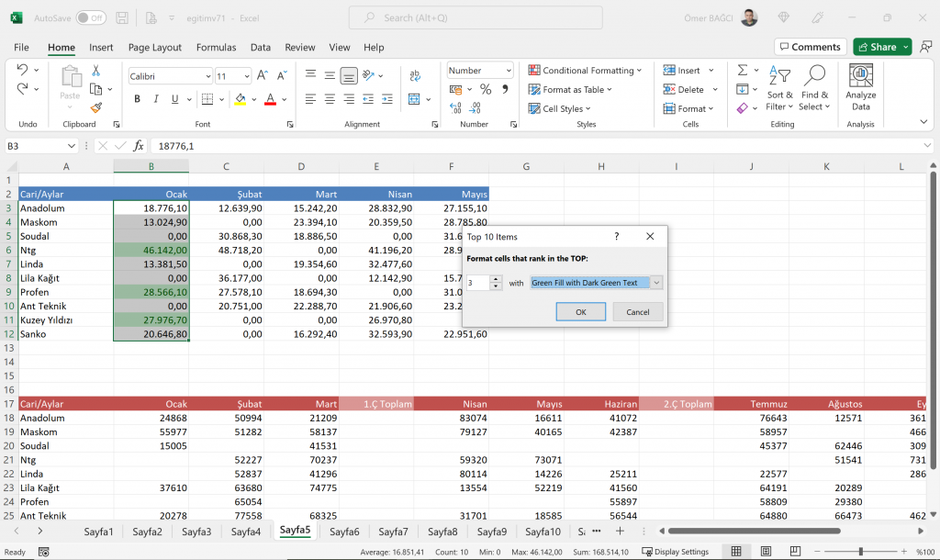940x560 pixels.
Task: Click Increase Decimal icon
Action: pyautogui.click(x=455, y=108)
